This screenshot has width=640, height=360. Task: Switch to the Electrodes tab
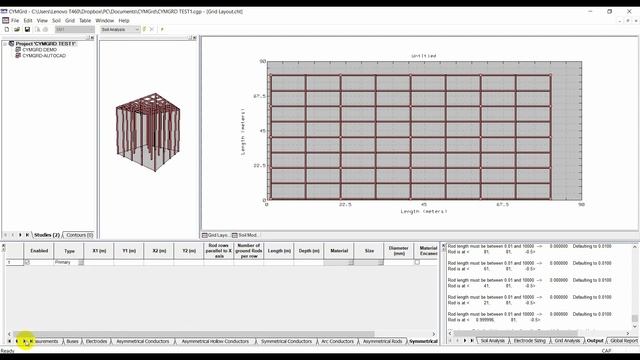pyautogui.click(x=96, y=341)
